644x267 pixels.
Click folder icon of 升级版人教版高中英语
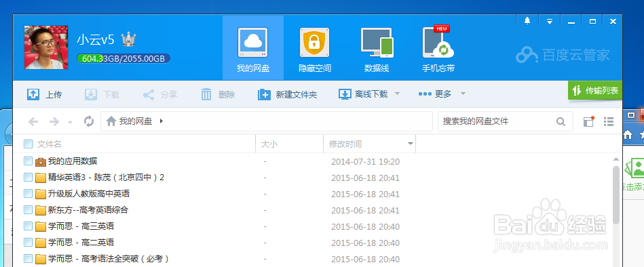(40, 194)
